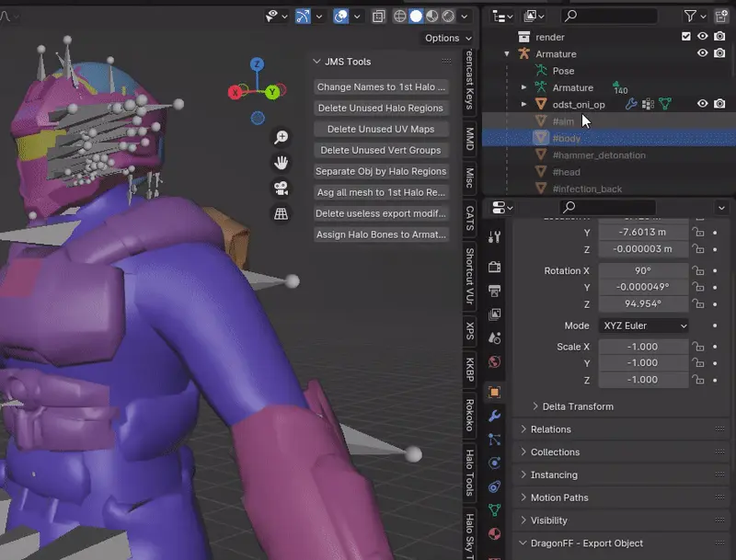Click Change Names to 1st Halo button
This screenshot has height=560, width=736.
point(381,86)
